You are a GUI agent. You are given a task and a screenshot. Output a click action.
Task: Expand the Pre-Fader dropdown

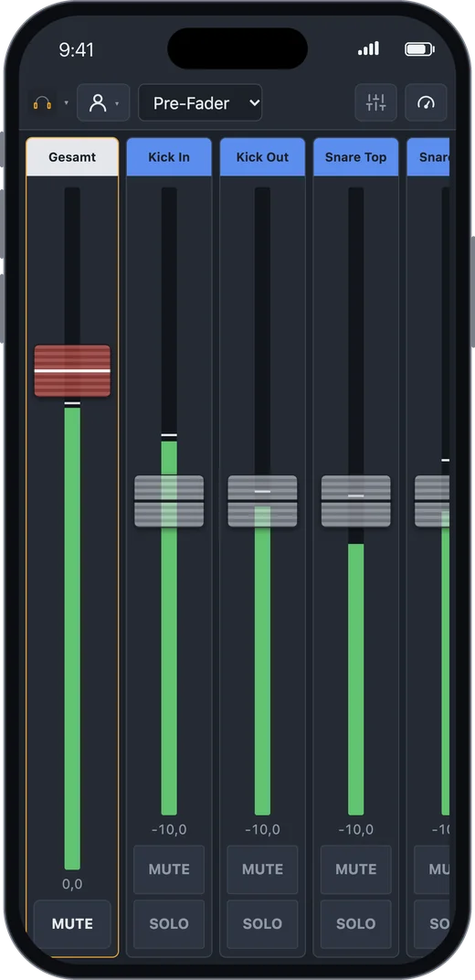200,102
